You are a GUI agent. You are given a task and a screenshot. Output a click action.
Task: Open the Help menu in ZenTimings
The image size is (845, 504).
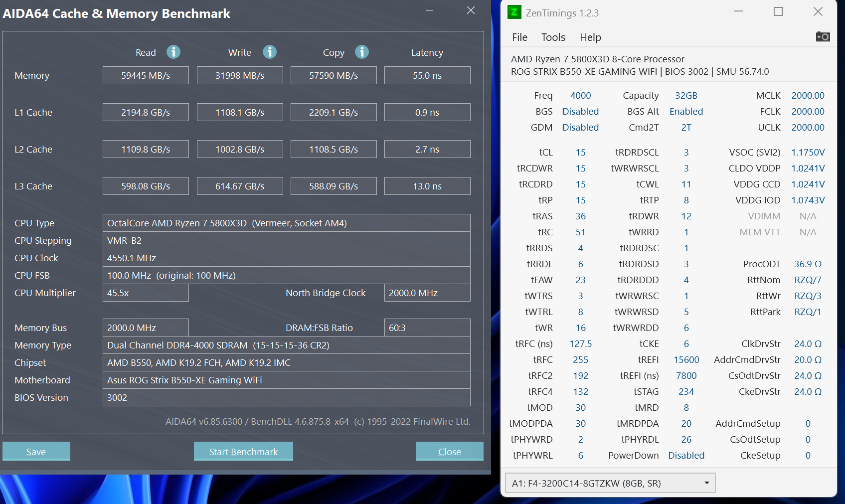click(590, 37)
